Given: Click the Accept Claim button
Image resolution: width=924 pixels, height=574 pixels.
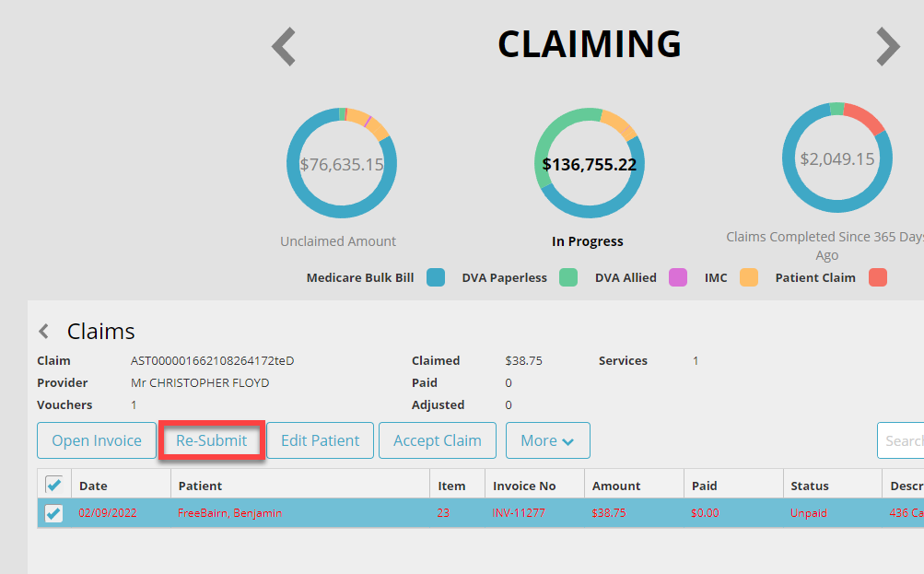Looking at the screenshot, I should point(438,440).
